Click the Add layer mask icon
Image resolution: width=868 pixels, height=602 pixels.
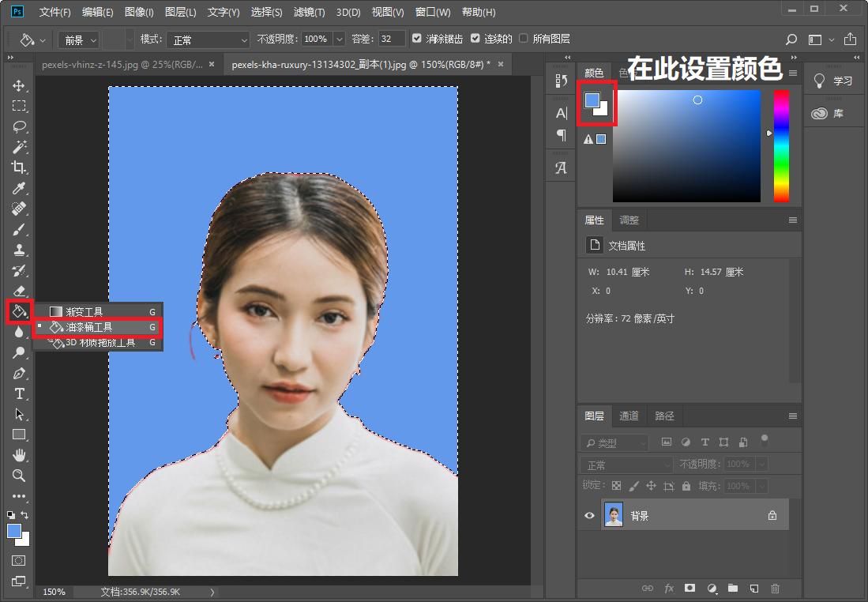(690, 588)
